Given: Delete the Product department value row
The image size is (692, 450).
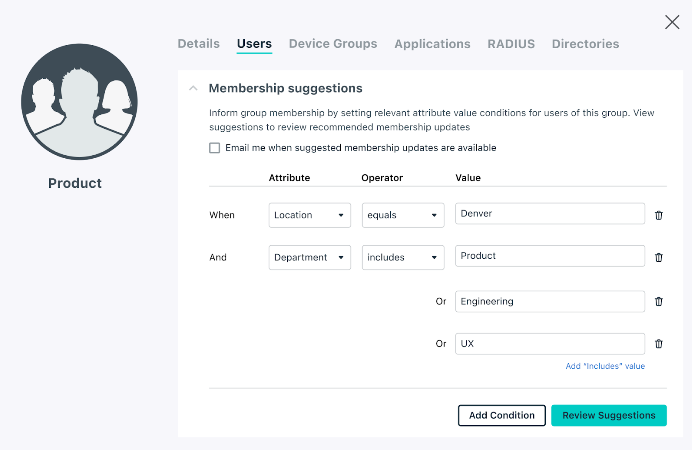Looking at the screenshot, I should [658, 257].
